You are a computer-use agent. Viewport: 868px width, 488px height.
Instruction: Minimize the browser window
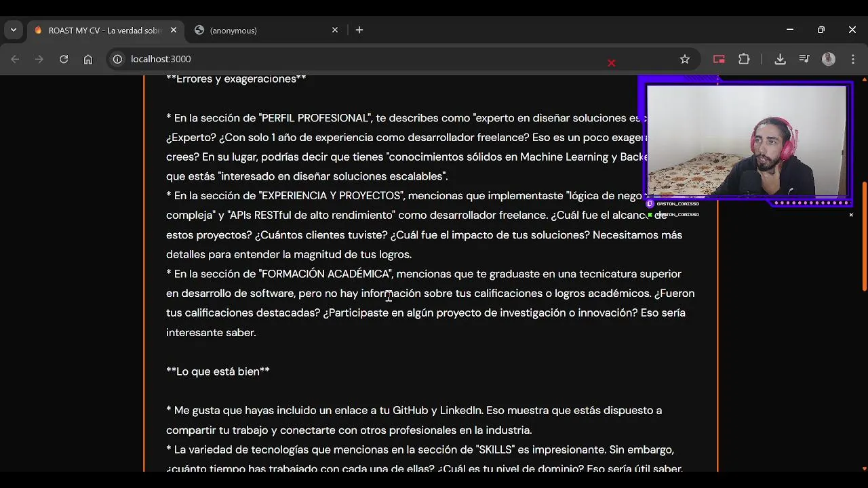(790, 30)
